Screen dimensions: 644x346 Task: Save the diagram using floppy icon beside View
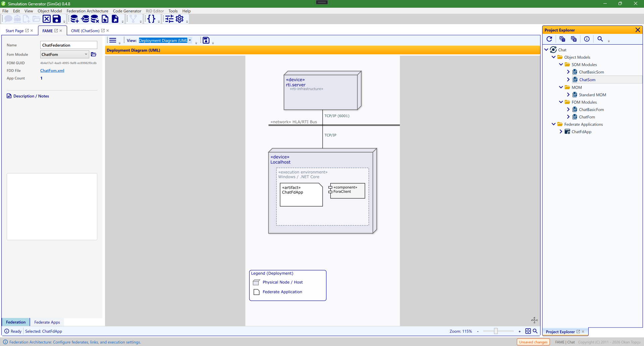point(206,40)
